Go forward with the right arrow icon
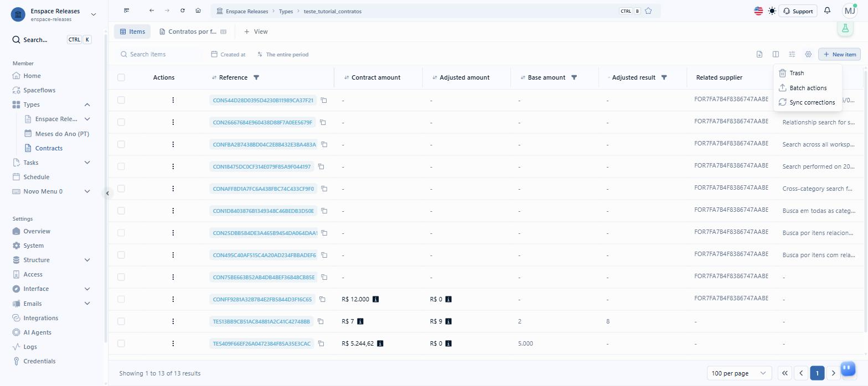The image size is (868, 386). coord(167,11)
